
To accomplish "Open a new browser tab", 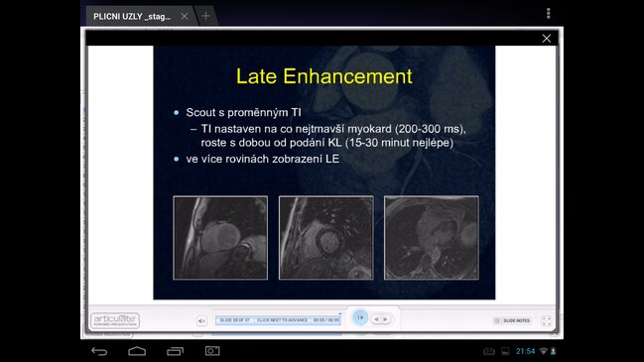I will pyautogui.click(x=205, y=16).
